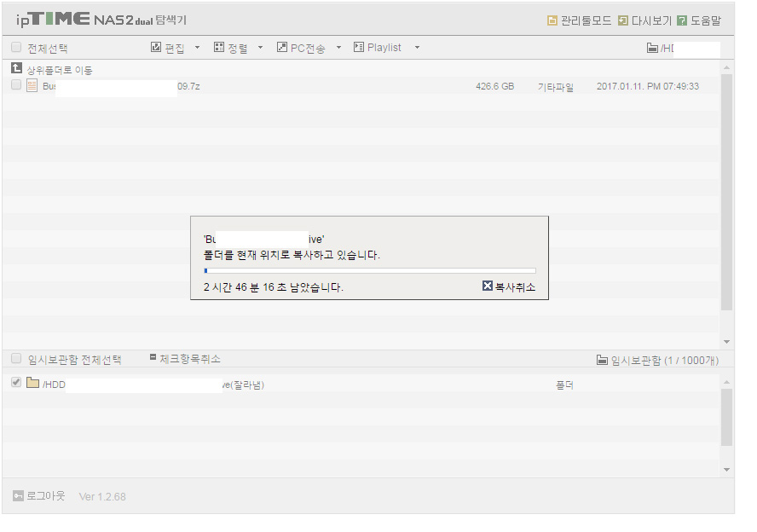
Task: Click the 복사취소 X icon
Action: point(487,286)
